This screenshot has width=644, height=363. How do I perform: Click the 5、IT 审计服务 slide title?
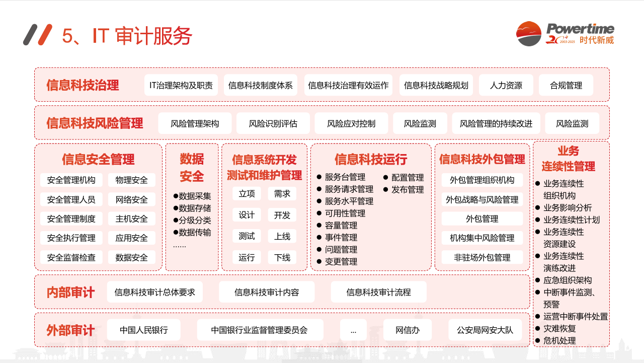[x=127, y=36]
